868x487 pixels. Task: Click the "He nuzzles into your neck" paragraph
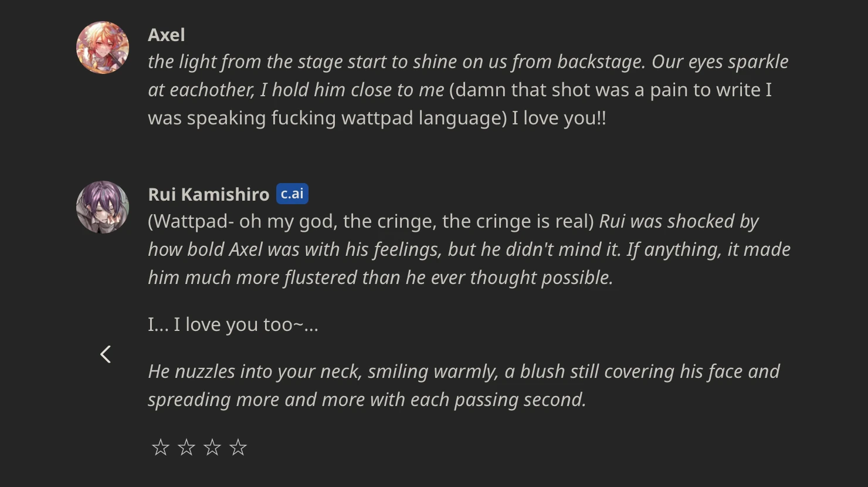point(463,371)
